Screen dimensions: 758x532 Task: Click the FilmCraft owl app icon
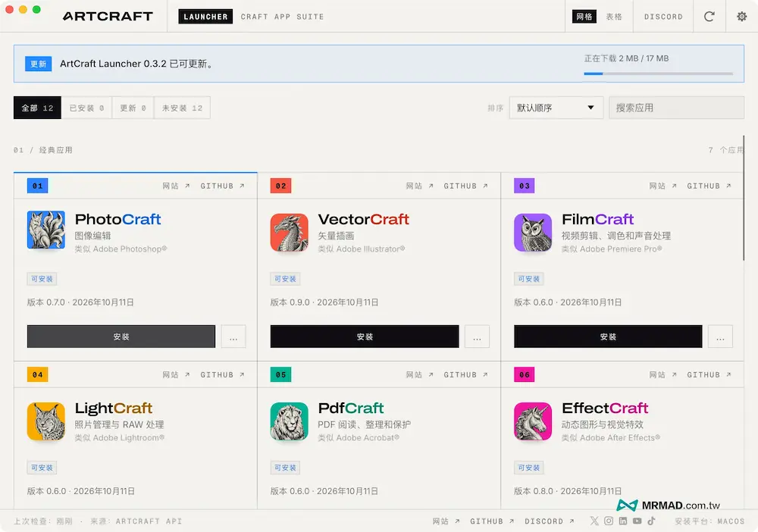click(533, 233)
